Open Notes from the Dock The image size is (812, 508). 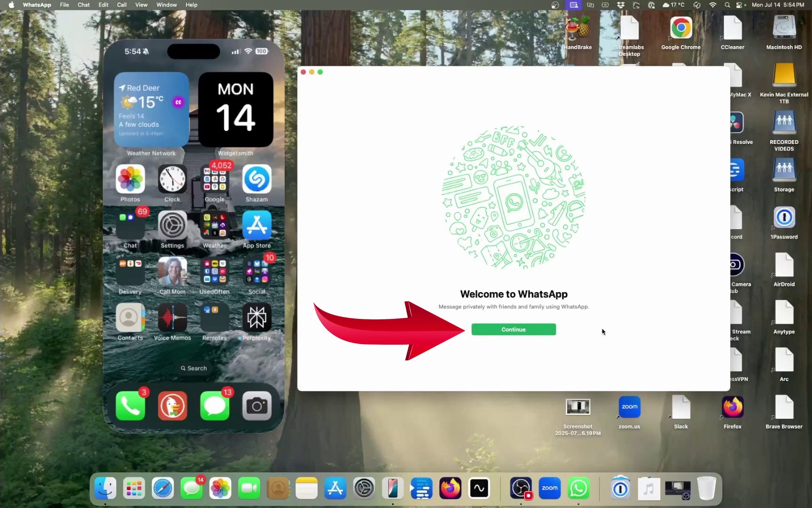pyautogui.click(x=306, y=489)
